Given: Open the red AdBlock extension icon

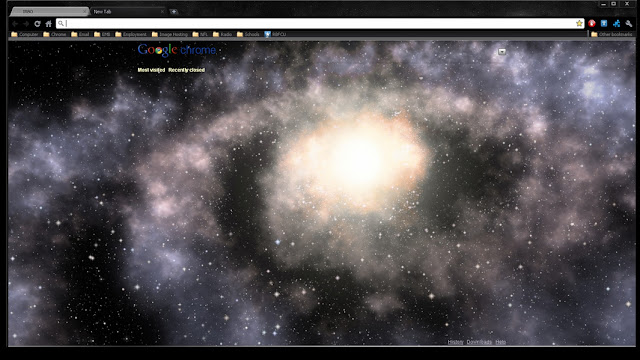Looking at the screenshot, I should point(592,23).
